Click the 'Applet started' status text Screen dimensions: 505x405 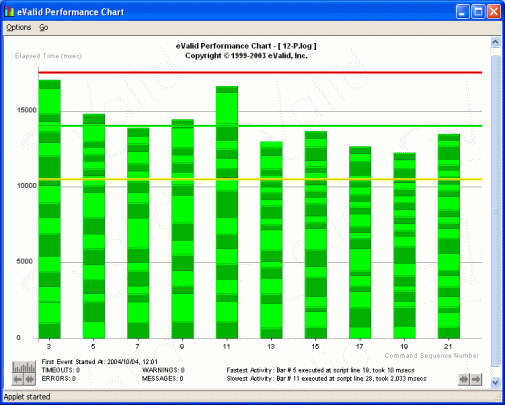27,397
